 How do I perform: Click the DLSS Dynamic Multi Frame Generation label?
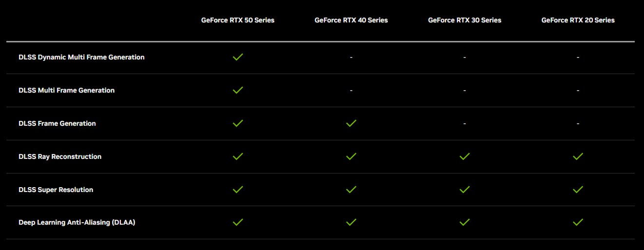coord(81,57)
